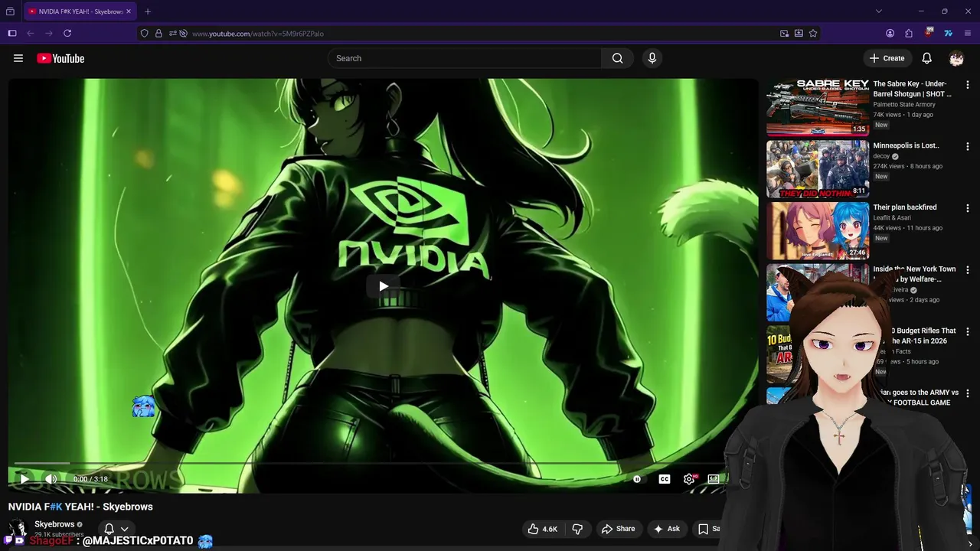Click the large play button on video
This screenshot has width=980, height=551.
pos(383,286)
